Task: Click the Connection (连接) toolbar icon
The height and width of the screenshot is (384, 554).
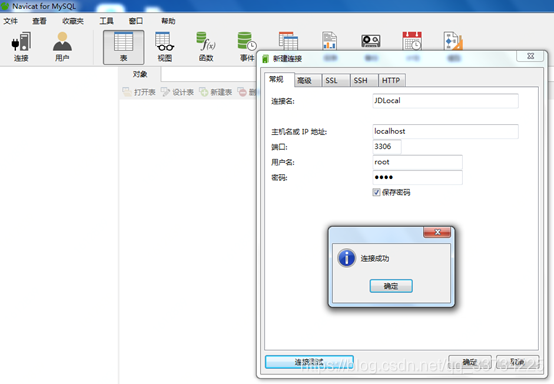Action: (21, 47)
